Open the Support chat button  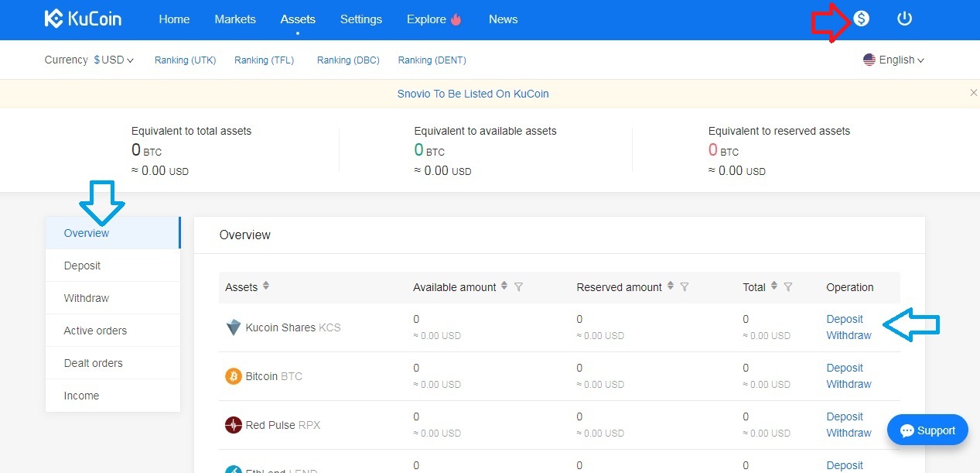point(927,430)
